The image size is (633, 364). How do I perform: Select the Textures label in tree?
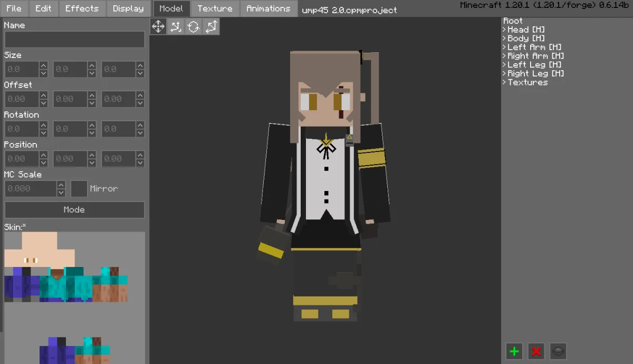tap(527, 82)
